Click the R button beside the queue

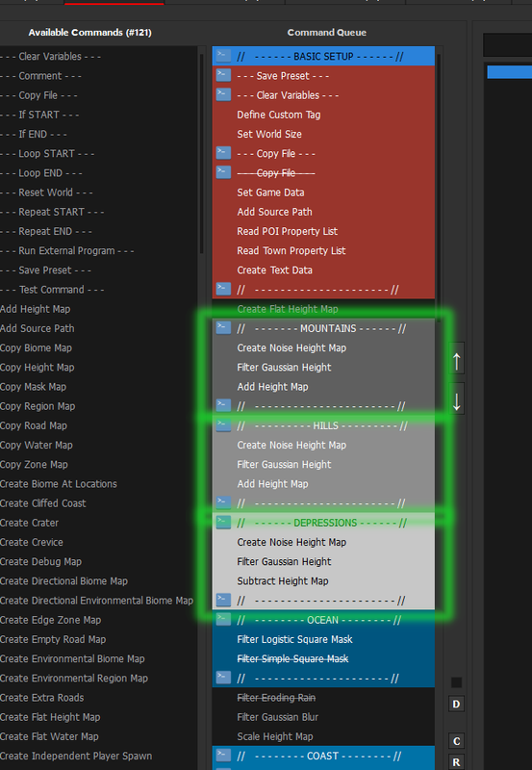456,762
